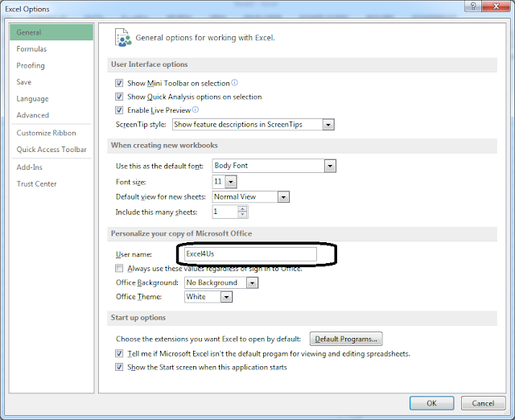Close the Excel Options dialog

click(x=496, y=6)
